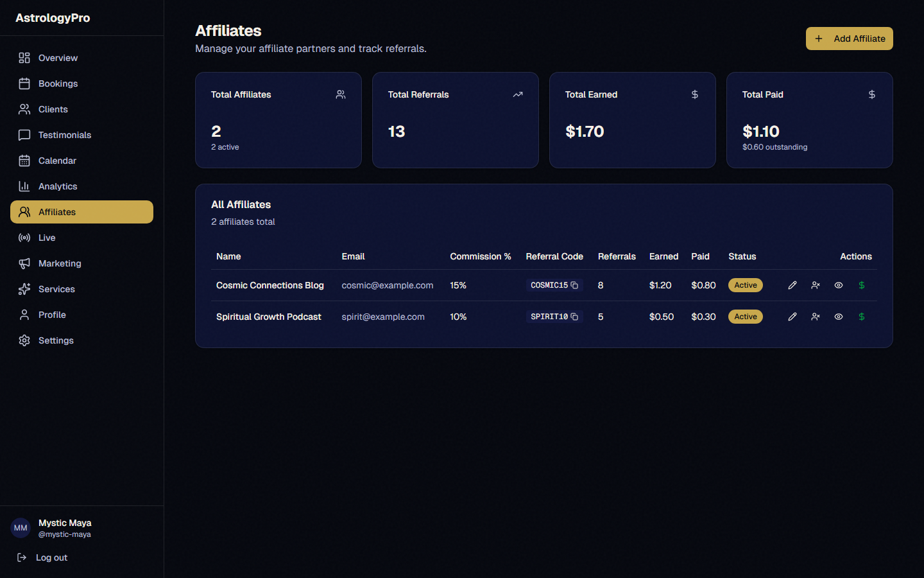Open the Bookings section
The image size is (924, 578).
pos(57,83)
